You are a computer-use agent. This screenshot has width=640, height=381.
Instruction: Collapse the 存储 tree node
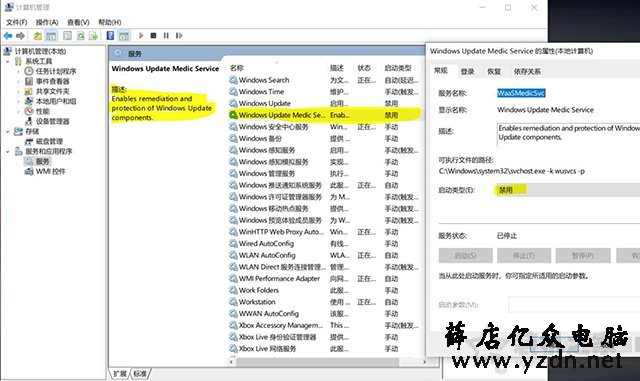point(8,131)
